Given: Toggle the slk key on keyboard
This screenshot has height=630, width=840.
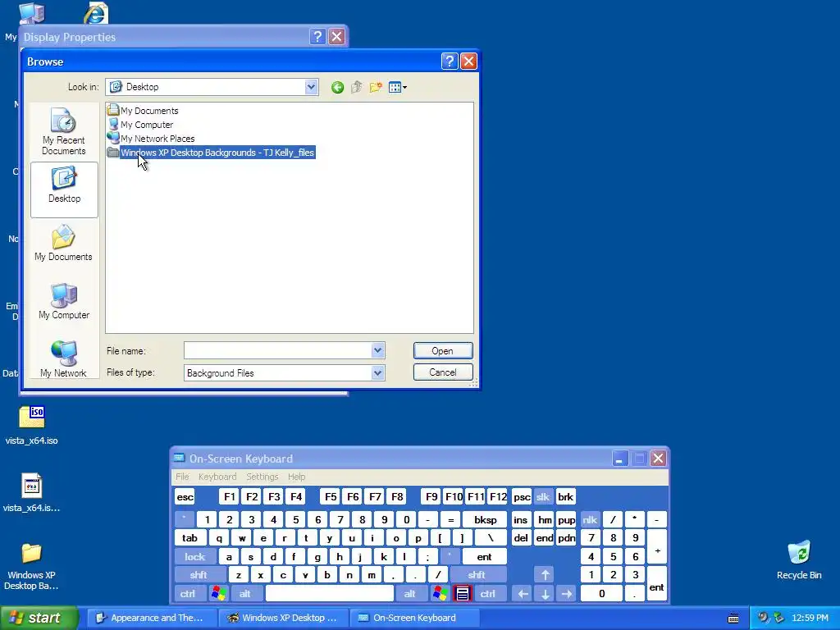Looking at the screenshot, I should pyautogui.click(x=543, y=497).
